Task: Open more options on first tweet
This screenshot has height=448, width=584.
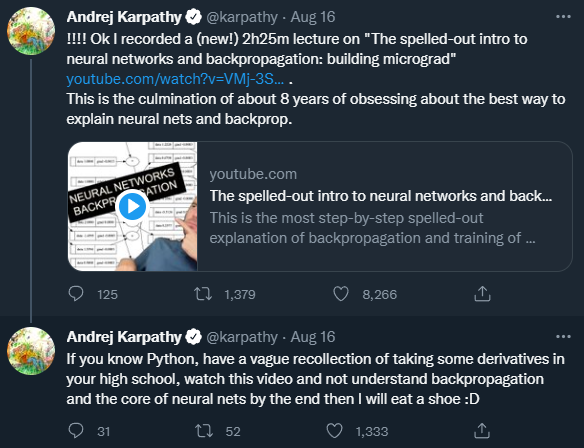Action: pos(563,17)
